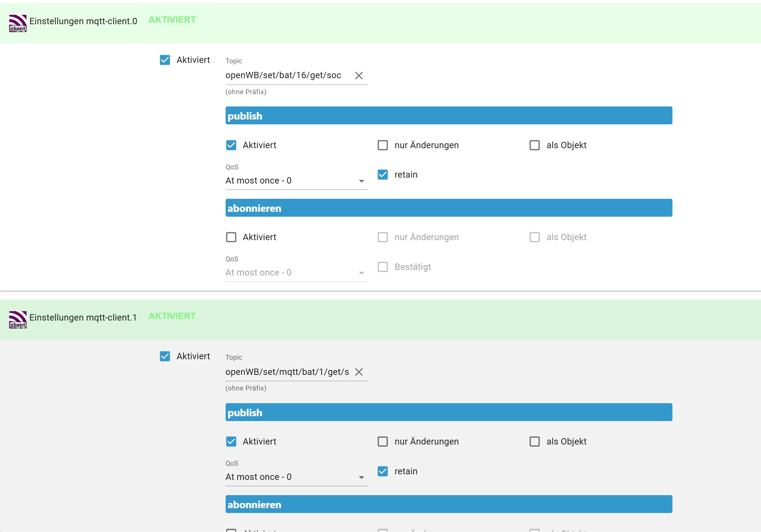Clear the mqtt-client.1 topic with X icon

(x=359, y=372)
